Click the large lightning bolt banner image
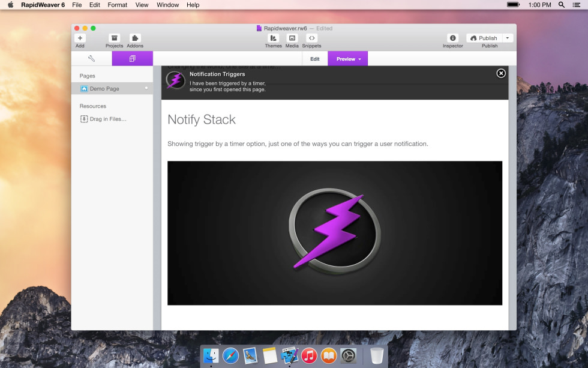 (x=335, y=233)
